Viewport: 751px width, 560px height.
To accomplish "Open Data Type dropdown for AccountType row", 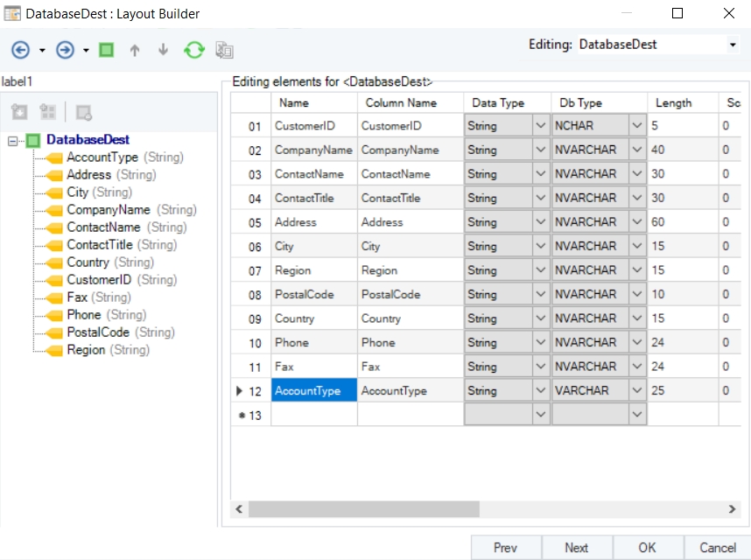I will pyautogui.click(x=540, y=391).
